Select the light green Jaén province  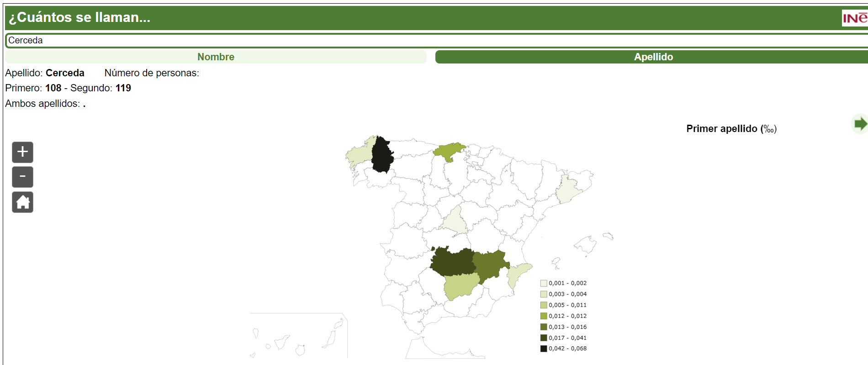point(460,286)
